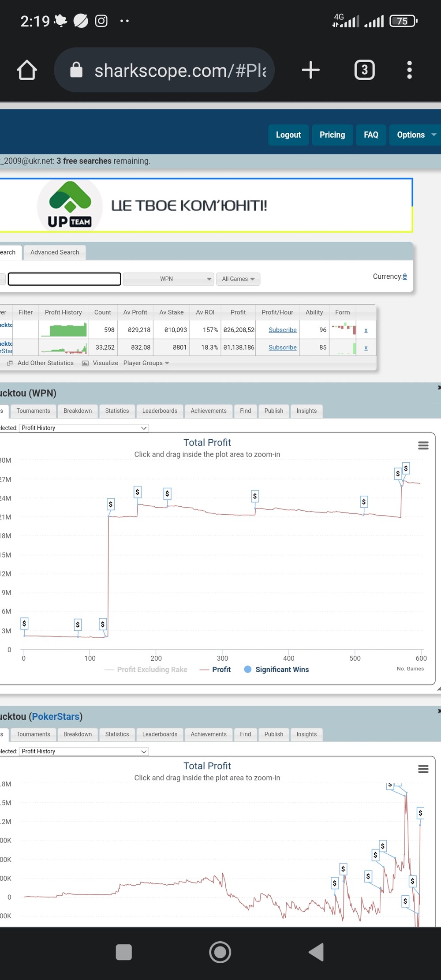The width and height of the screenshot is (441, 980).
Task: Toggle Significant Wins legend series
Action: tap(277, 670)
